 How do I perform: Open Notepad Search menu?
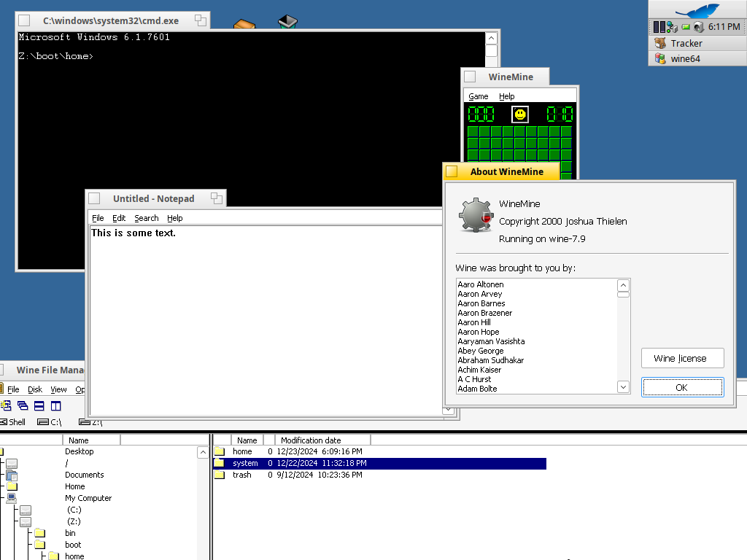146,218
